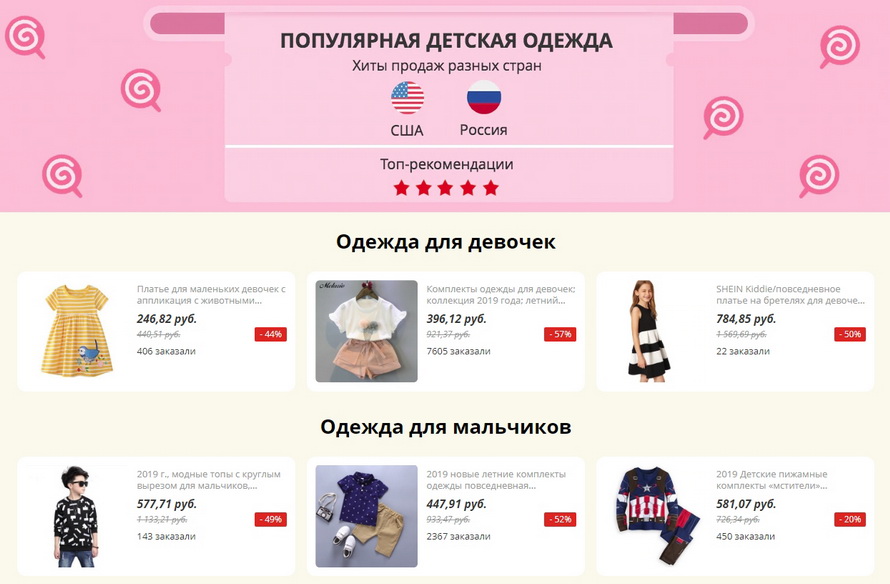Click the -20% discount badge
This screenshot has height=584, width=890.
click(x=850, y=519)
